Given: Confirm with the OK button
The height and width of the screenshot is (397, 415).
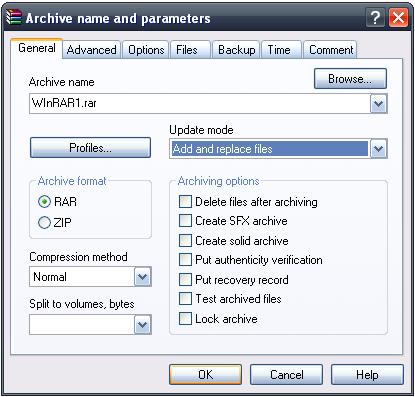Looking at the screenshot, I should click(x=205, y=374).
